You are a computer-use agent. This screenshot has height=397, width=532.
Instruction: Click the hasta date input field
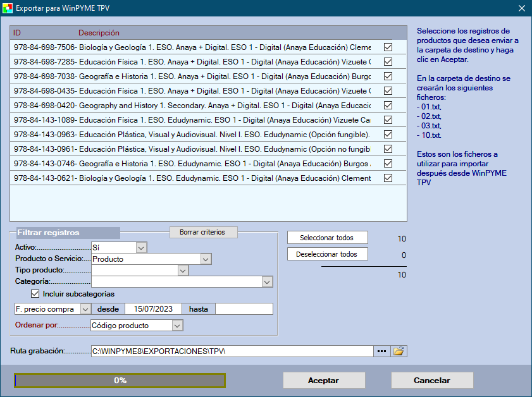tap(244, 309)
